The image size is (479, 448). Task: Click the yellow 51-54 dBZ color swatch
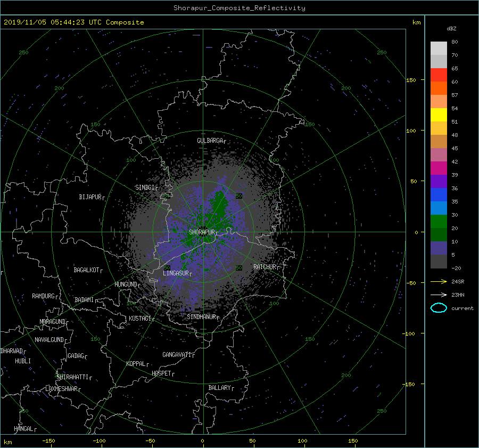(x=439, y=115)
